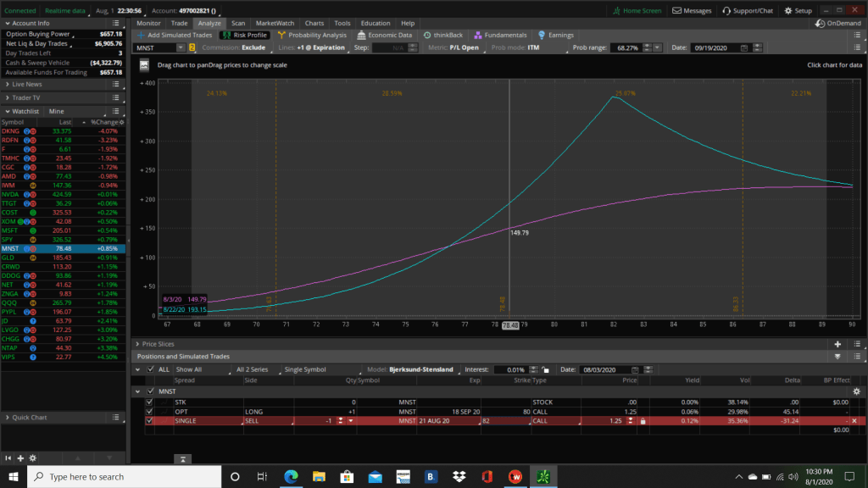Screen dimensions: 868x488
Task: Collapse the Account Info section
Action: tap(7, 23)
